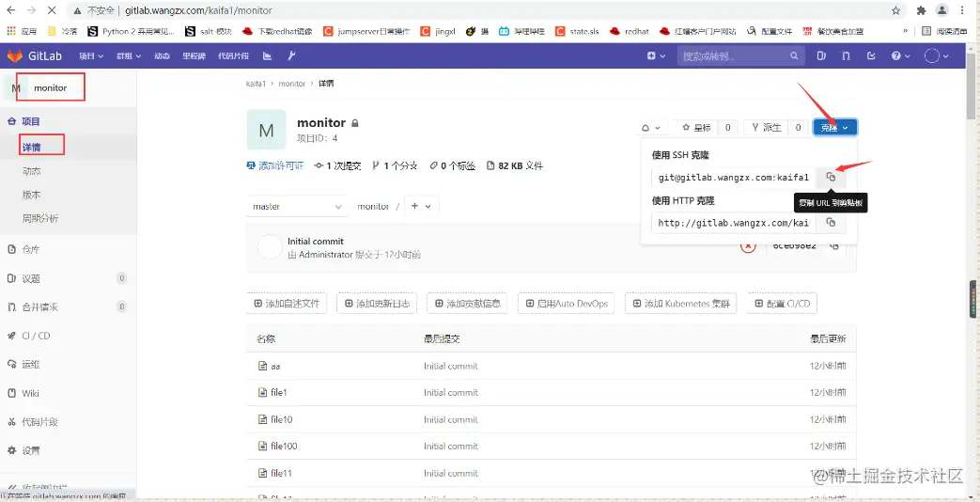Open the 添加许可证 link
980x502 pixels.
275,165
